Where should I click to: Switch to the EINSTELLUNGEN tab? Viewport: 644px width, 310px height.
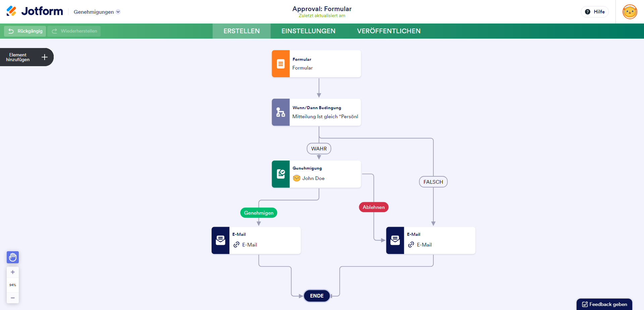308,31
